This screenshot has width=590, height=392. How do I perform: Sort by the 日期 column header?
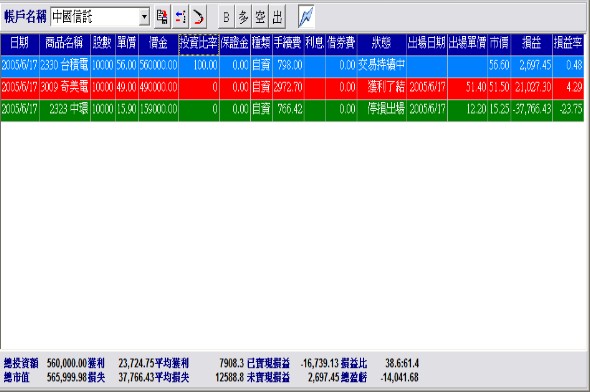[x=20, y=44]
